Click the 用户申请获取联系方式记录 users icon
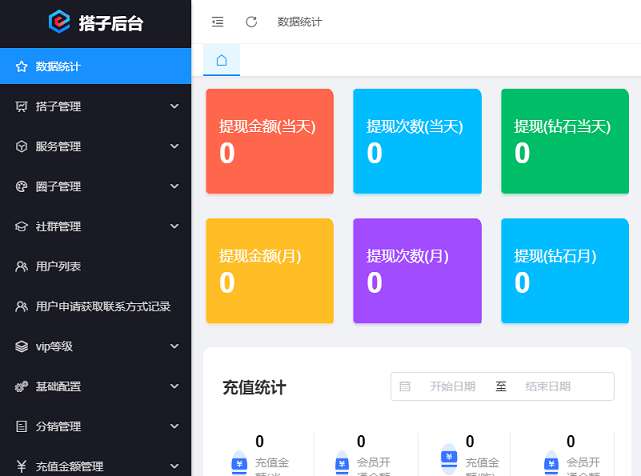Viewport: 641px width, 476px height. (21, 306)
